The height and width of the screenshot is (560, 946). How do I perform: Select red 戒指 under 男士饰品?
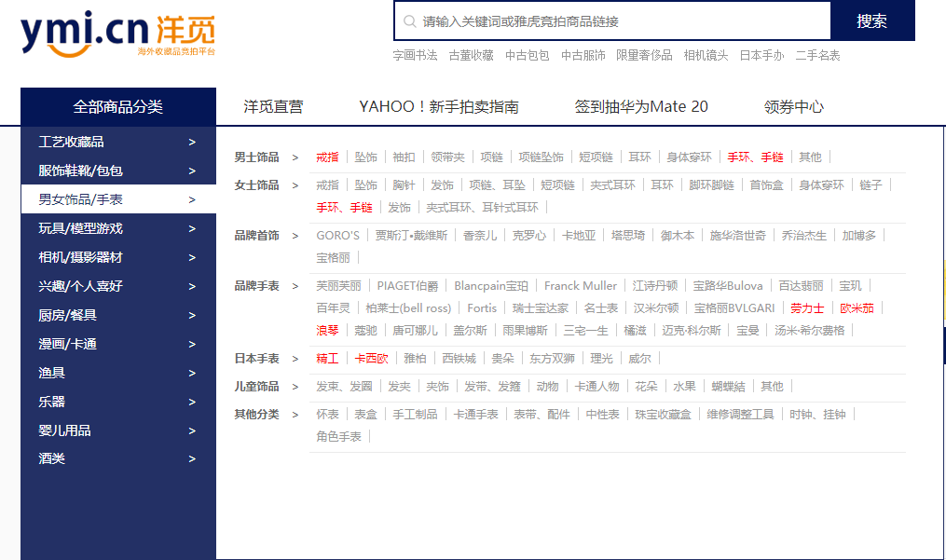tap(327, 157)
